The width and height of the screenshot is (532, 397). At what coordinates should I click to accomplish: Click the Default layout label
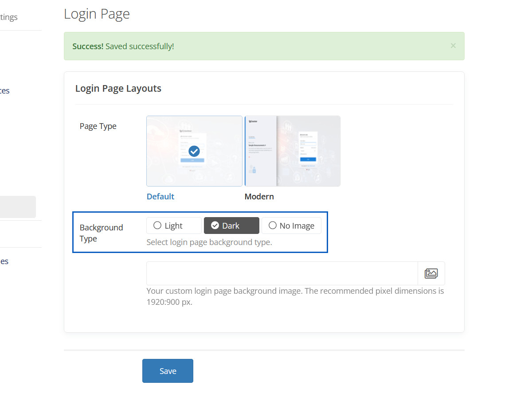pos(160,196)
